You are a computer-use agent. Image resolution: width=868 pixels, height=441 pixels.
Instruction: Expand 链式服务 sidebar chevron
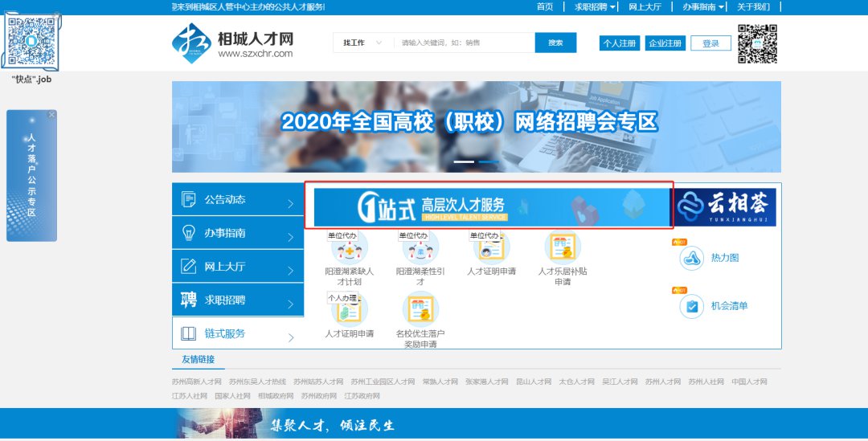tap(291, 337)
